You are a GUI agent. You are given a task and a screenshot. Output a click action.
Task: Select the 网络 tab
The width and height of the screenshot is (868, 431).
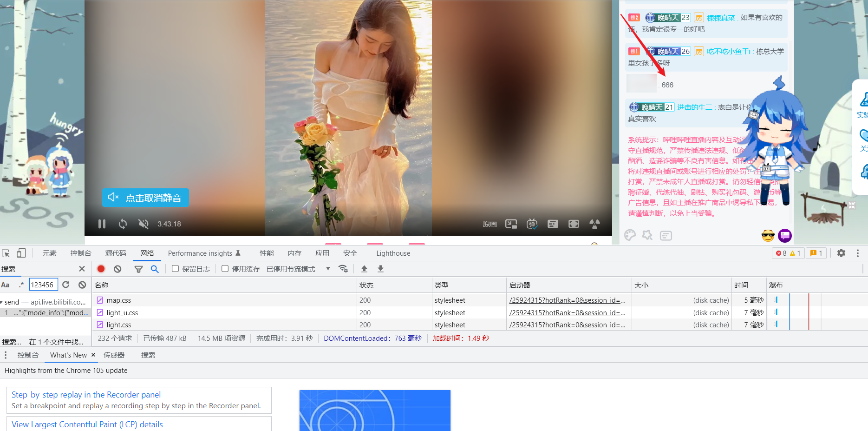147,253
